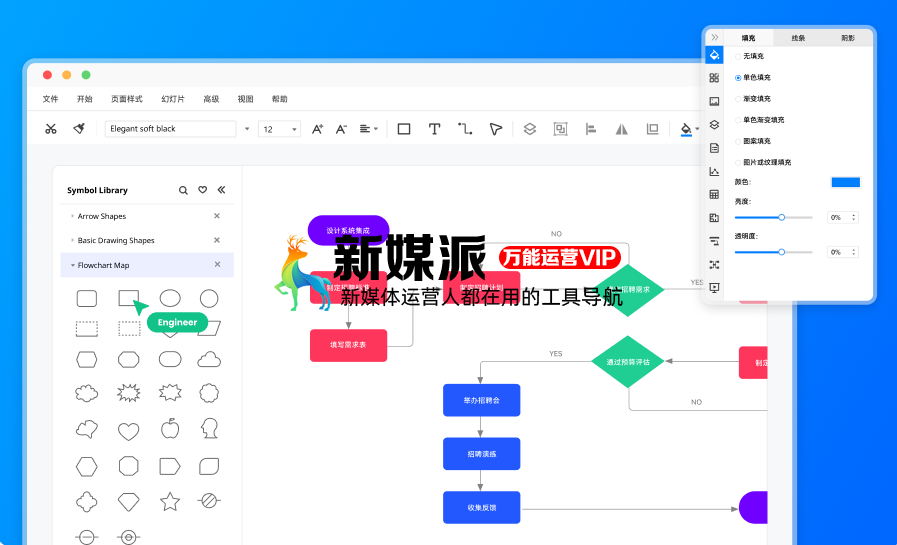Open the layers stack icon in toolbar
Screen dimensions: 897x545
pyautogui.click(x=530, y=129)
